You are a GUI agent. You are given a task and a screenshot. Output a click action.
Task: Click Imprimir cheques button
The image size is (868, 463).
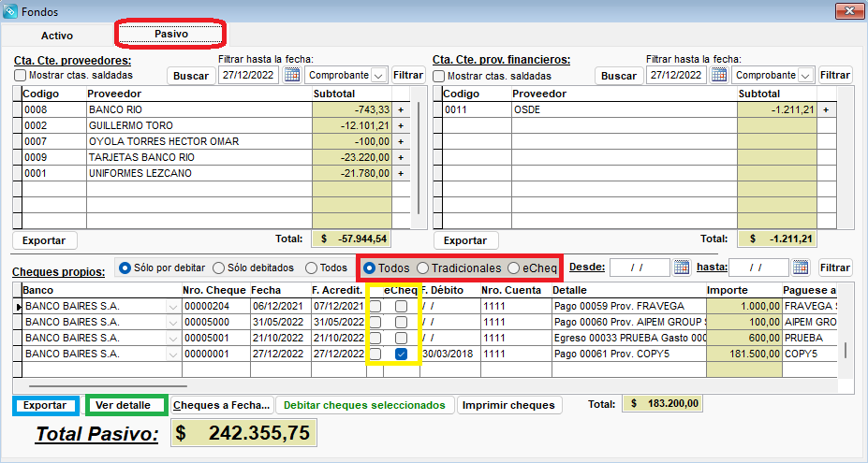508,405
